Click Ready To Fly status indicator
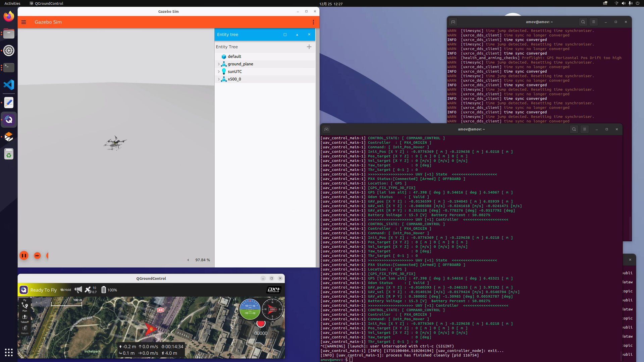This screenshot has height=362, width=644. (x=44, y=290)
